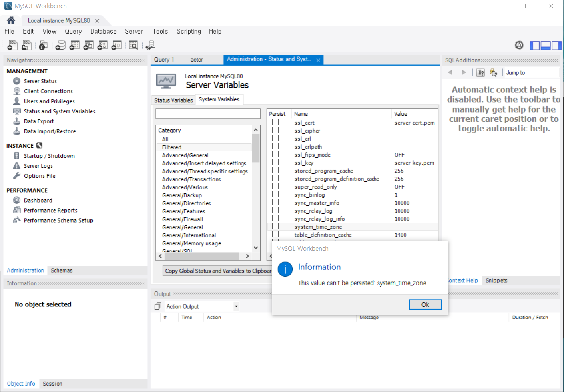Create a new schema icon
Viewport: 564px width, 392px height.
click(x=60, y=45)
